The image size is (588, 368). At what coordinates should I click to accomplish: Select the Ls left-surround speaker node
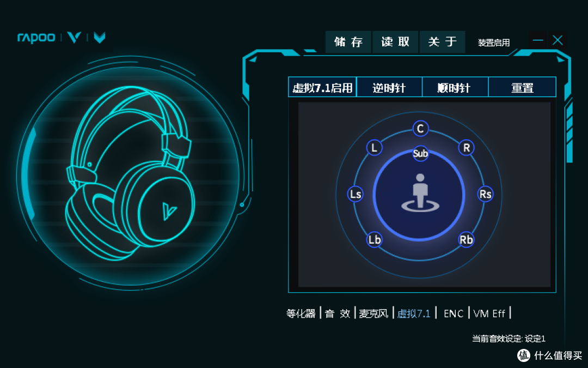[355, 194]
